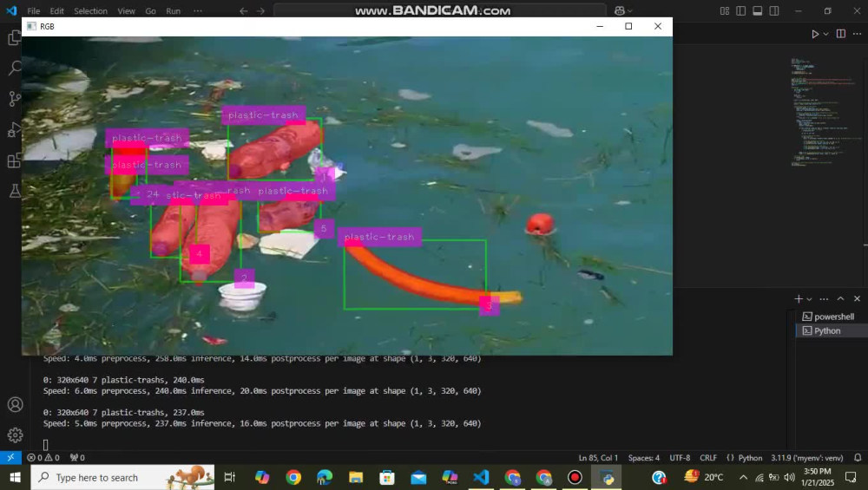Image resolution: width=868 pixels, height=490 pixels.
Task: Open the Customize Layout button
Action: coord(724,10)
